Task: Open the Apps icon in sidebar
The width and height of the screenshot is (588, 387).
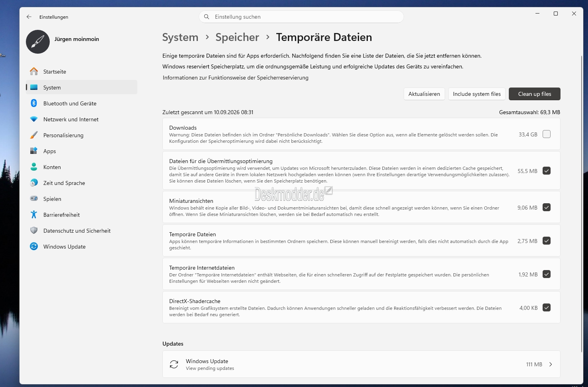Action: [34, 151]
